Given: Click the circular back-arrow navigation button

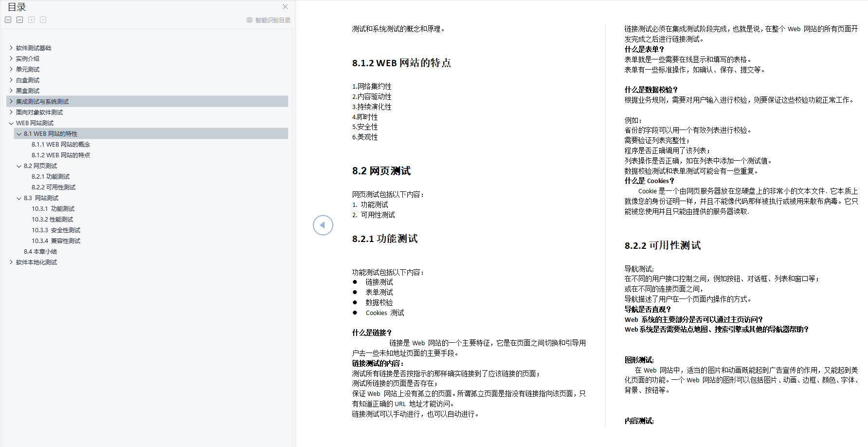Looking at the screenshot, I should click(323, 225).
